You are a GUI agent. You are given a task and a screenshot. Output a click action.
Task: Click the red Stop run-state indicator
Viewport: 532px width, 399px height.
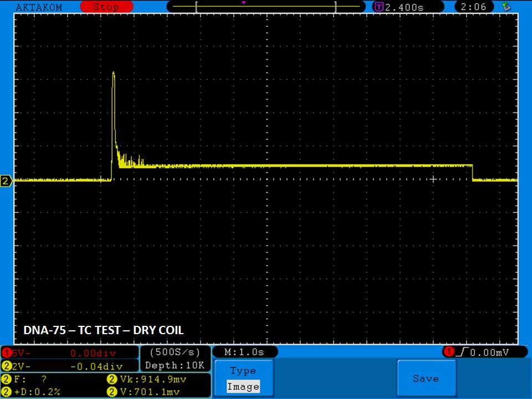pos(106,7)
